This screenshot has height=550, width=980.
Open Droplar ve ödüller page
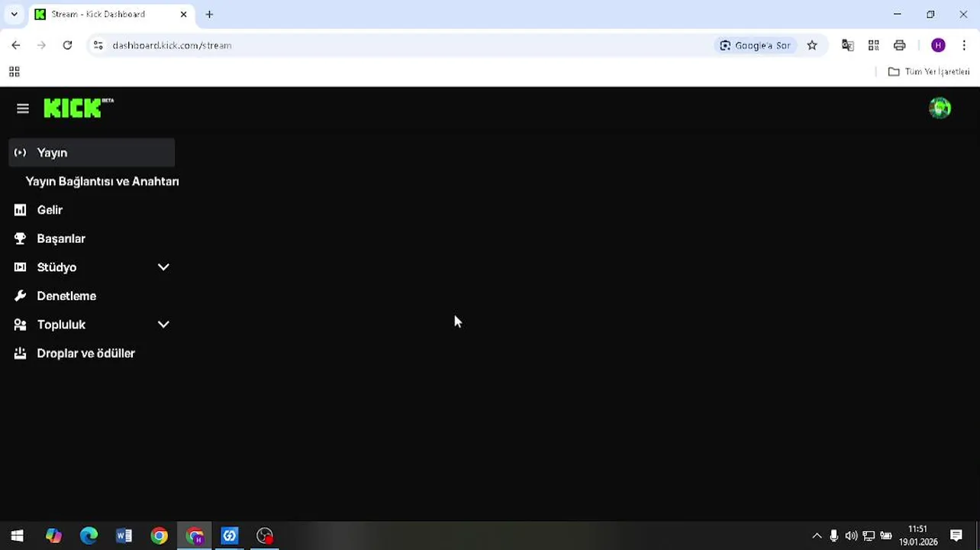pos(85,353)
